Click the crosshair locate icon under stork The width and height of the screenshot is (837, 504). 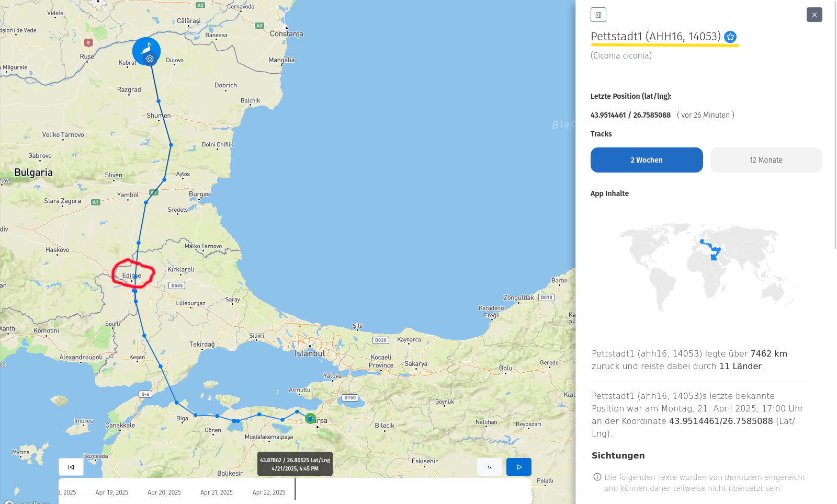click(150, 59)
